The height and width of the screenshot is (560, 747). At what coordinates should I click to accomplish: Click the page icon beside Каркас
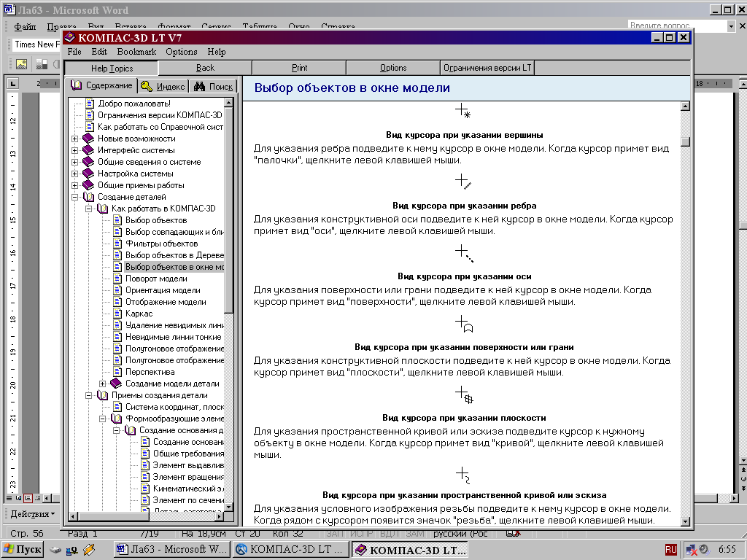coord(117,314)
